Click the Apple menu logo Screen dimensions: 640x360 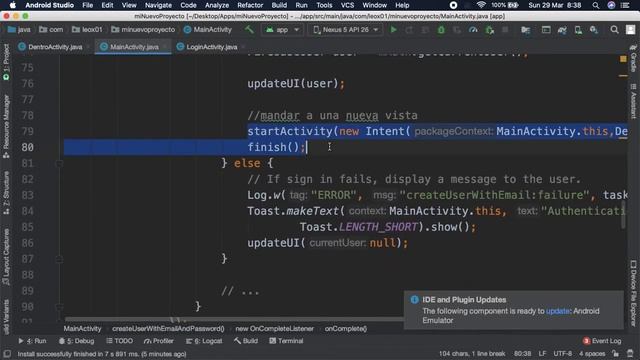[x=13, y=5]
